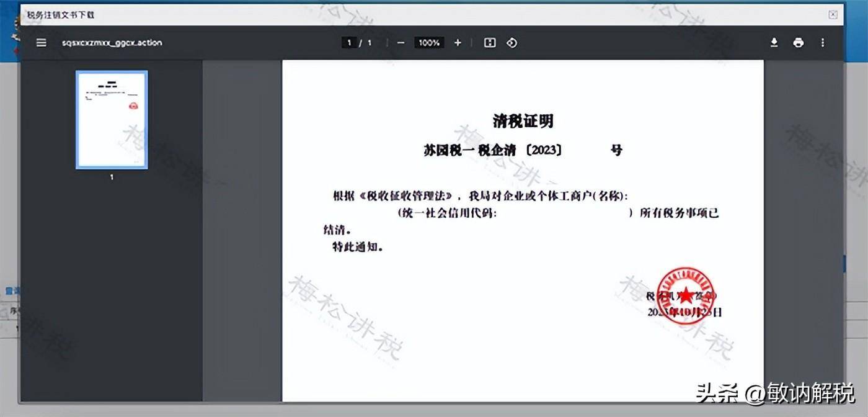Zoom out with the minus icon
868x417 pixels.
click(400, 43)
